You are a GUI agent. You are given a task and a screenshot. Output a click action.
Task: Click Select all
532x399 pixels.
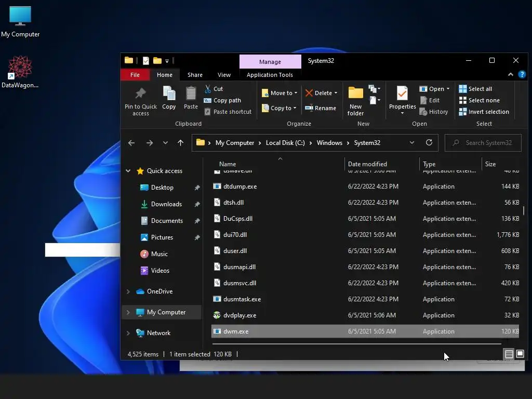475,89
